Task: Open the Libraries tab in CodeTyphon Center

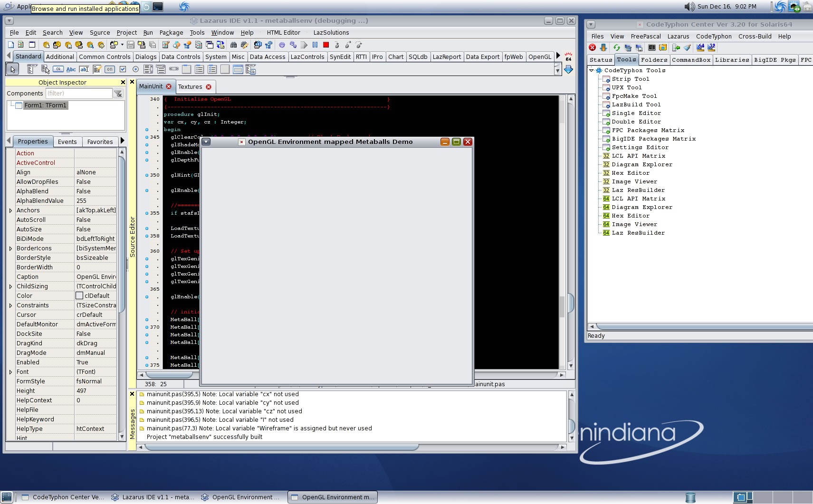Action: click(x=732, y=60)
